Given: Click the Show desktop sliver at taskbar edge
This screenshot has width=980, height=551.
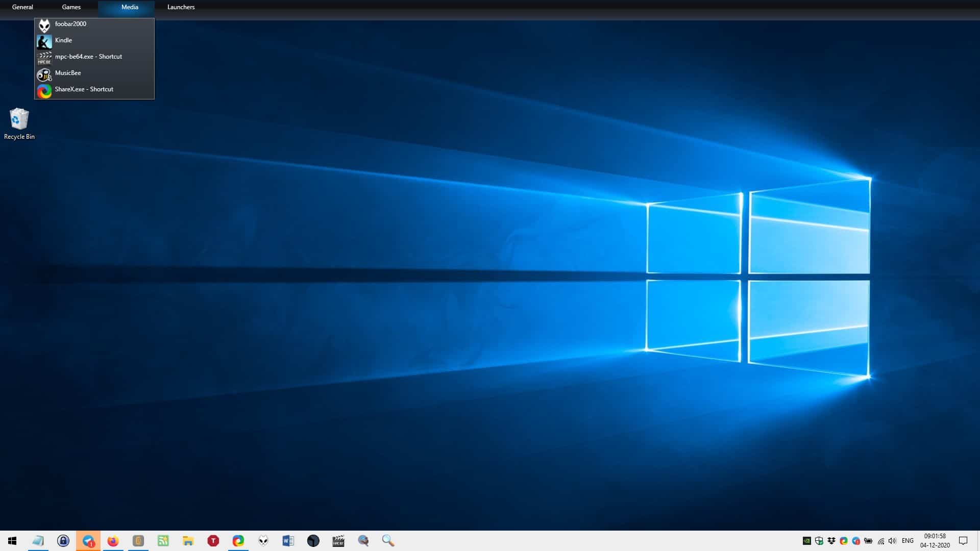Looking at the screenshot, I should coord(978,541).
